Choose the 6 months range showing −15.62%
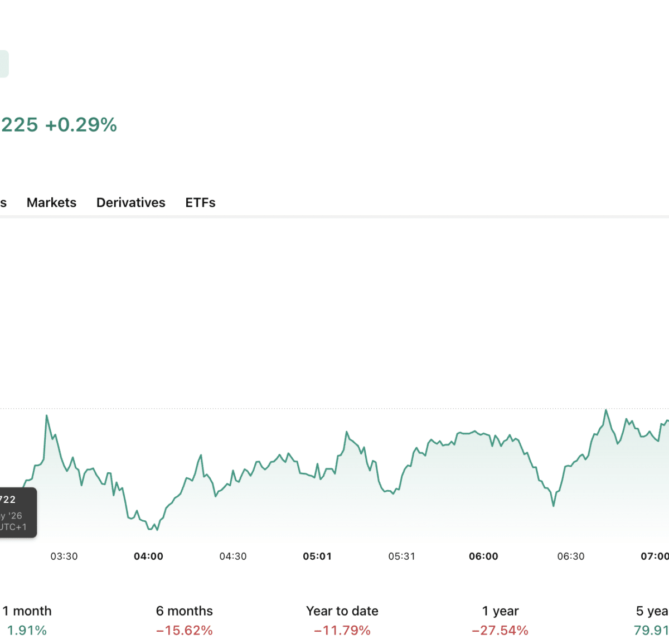 [185, 621]
